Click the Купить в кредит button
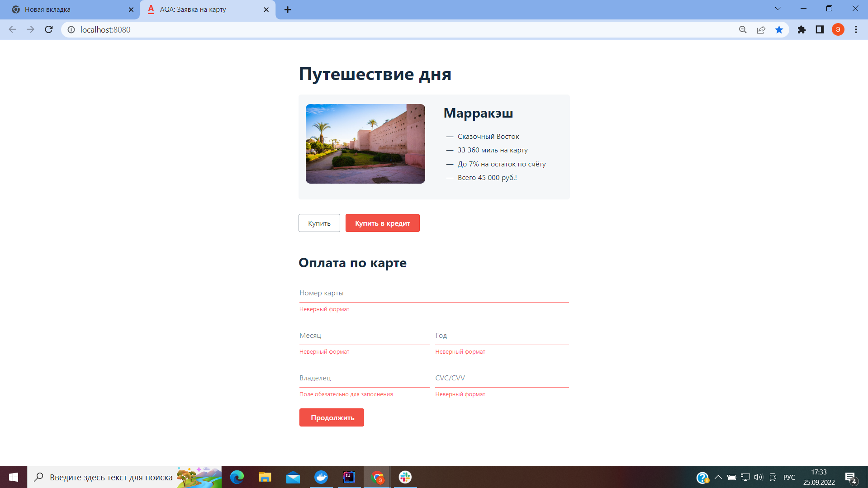868x488 pixels. coord(382,223)
